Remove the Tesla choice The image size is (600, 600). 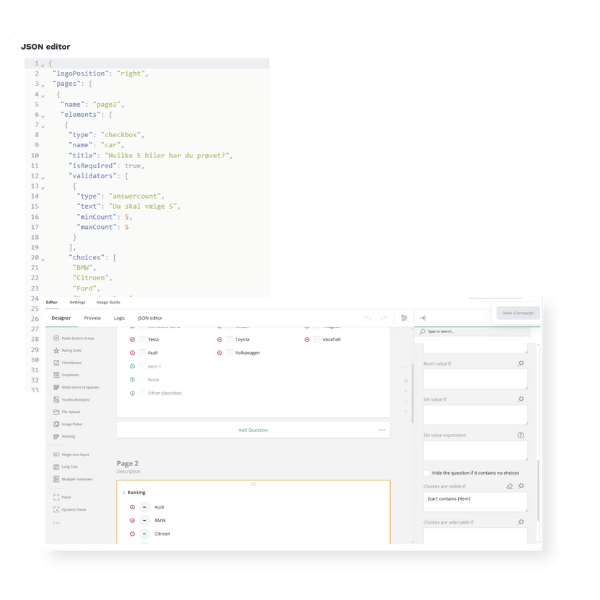(x=132, y=339)
